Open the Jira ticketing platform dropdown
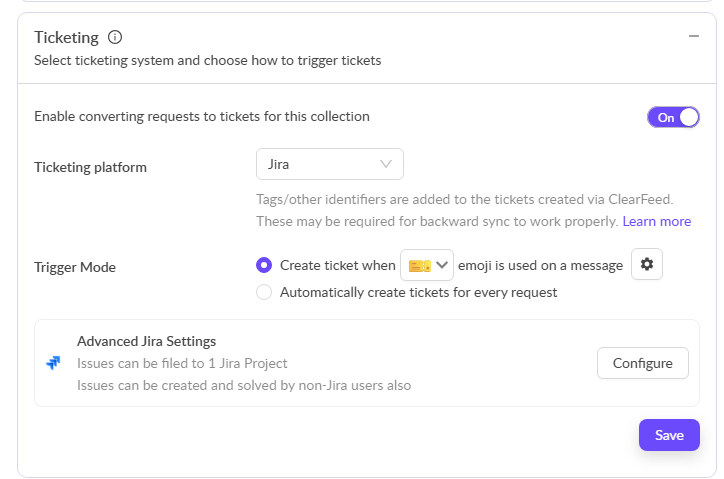Viewport: 724px width, 479px height. point(329,164)
